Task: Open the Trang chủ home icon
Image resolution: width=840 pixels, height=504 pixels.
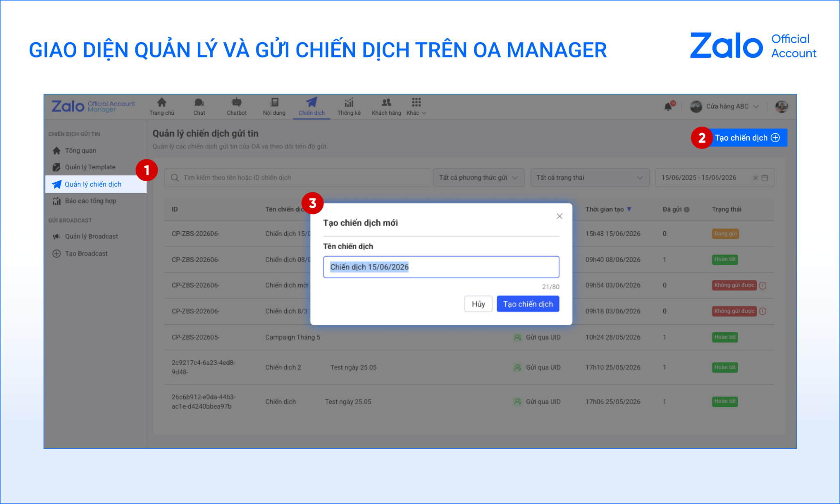Action: coord(162,102)
